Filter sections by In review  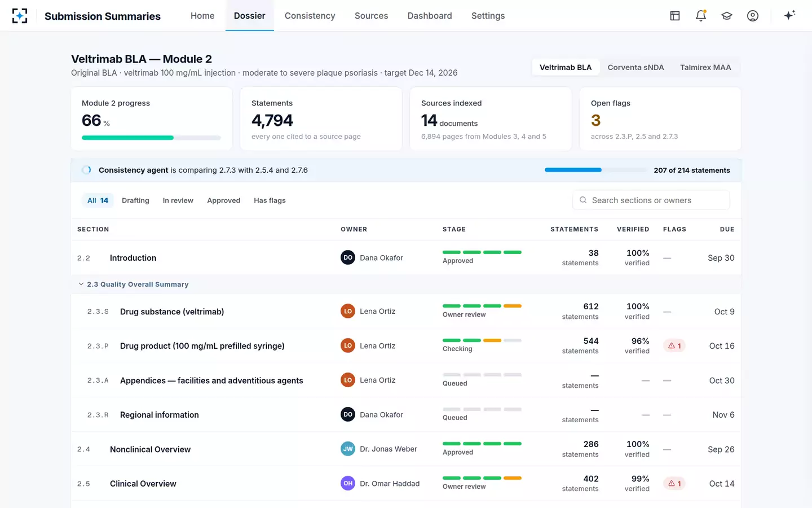[178, 200]
